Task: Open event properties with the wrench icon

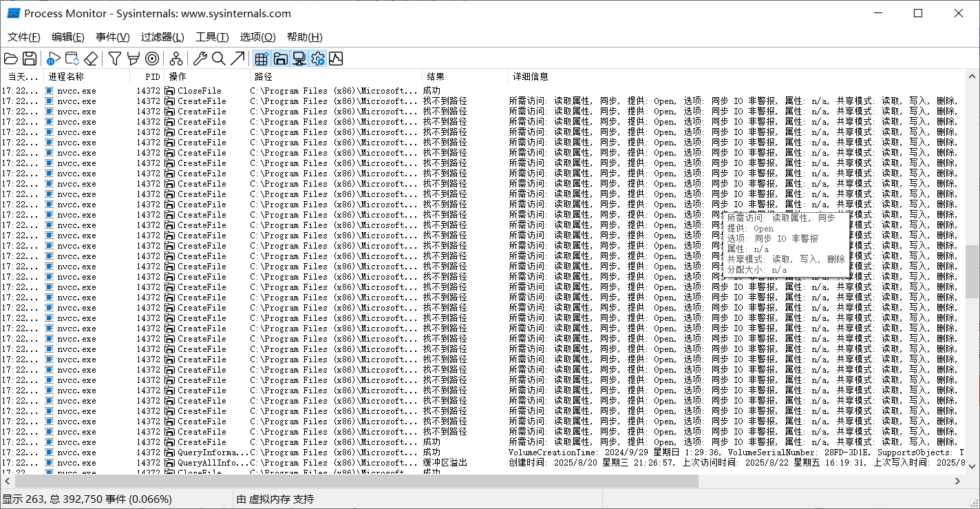Action: [200, 59]
